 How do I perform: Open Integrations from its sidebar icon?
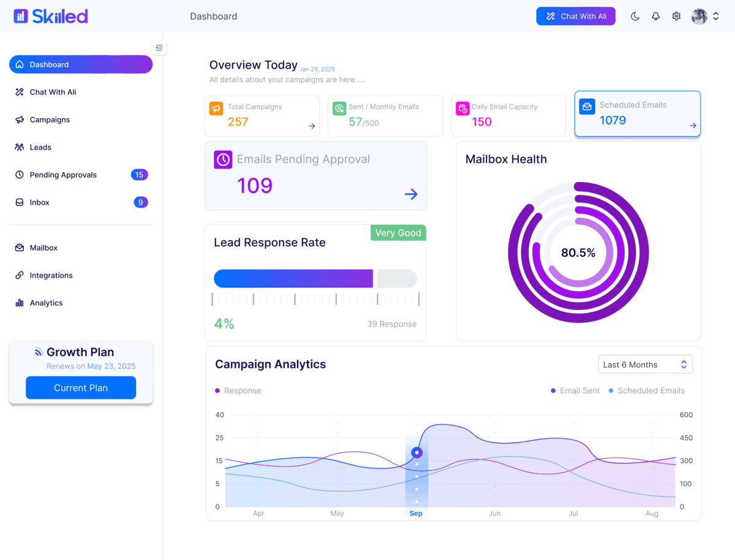coord(19,275)
